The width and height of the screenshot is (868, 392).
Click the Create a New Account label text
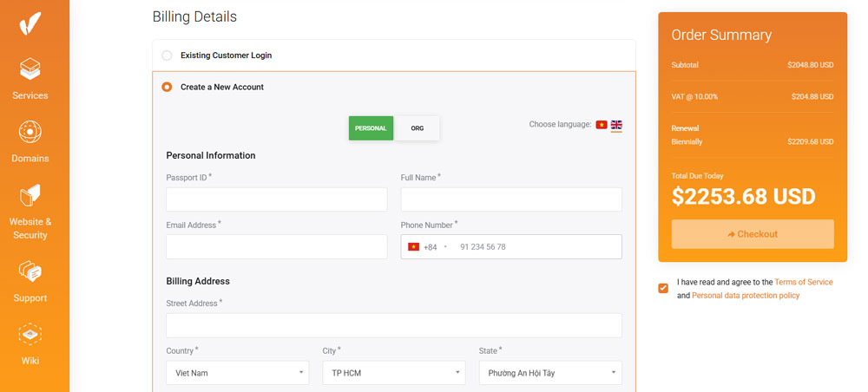click(222, 87)
